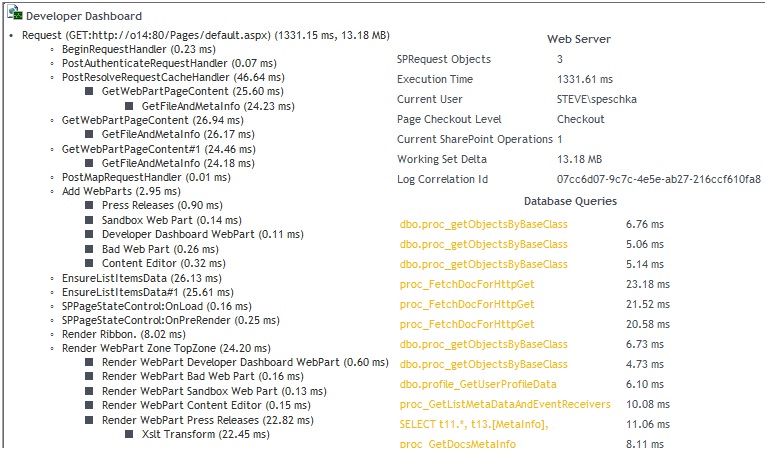Open proc_GetDocsMetaInfo query link

(457, 444)
